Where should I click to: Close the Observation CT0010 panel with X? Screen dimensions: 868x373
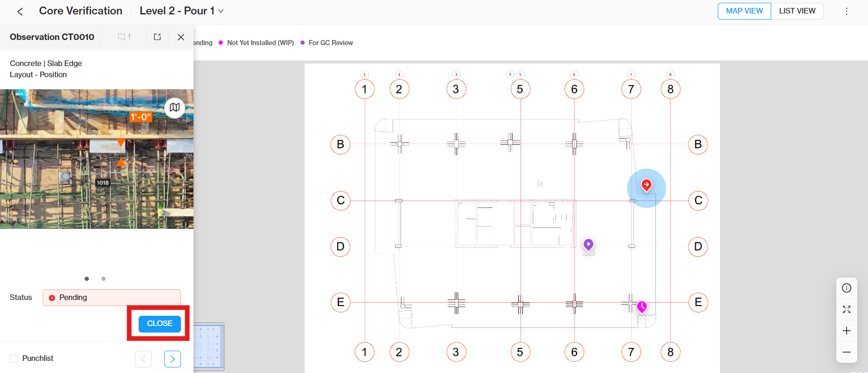tap(181, 37)
